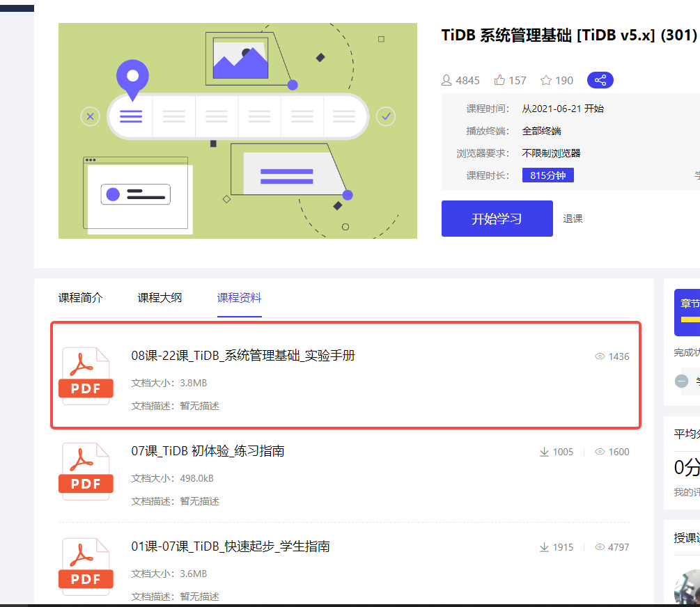The width and height of the screenshot is (700, 607).
Task: Click the 开始学习 button
Action: 497,219
